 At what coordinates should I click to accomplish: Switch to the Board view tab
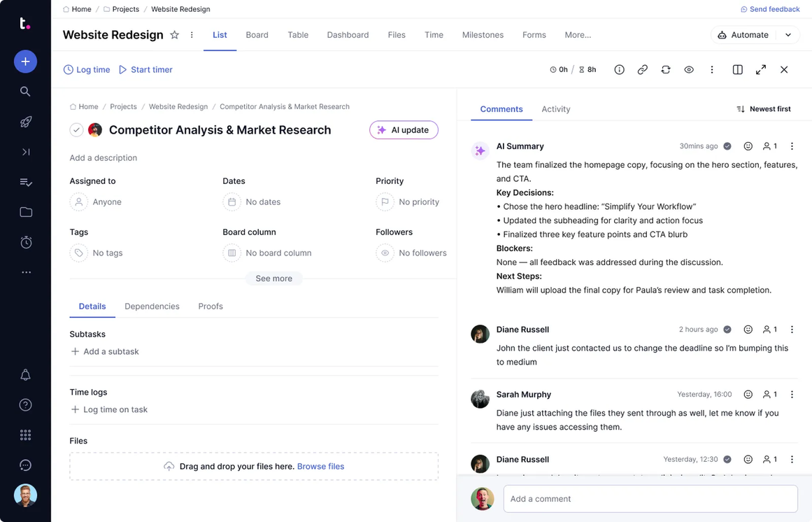pyautogui.click(x=257, y=35)
